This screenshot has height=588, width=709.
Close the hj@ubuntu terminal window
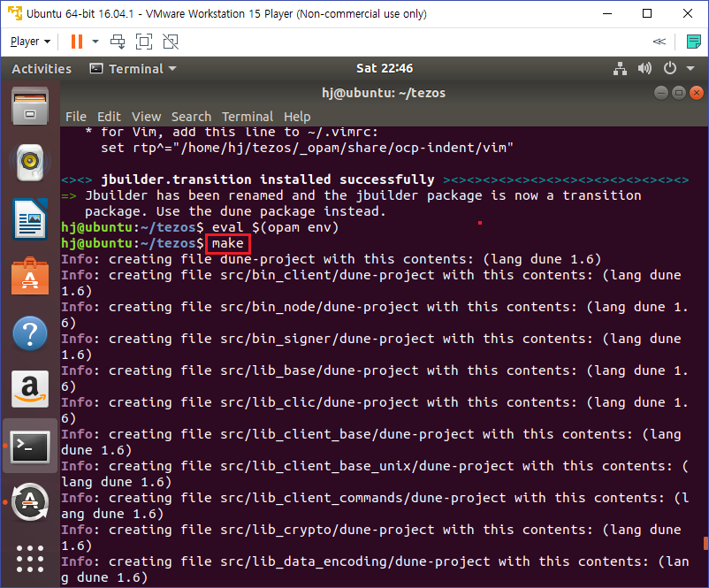click(x=697, y=93)
